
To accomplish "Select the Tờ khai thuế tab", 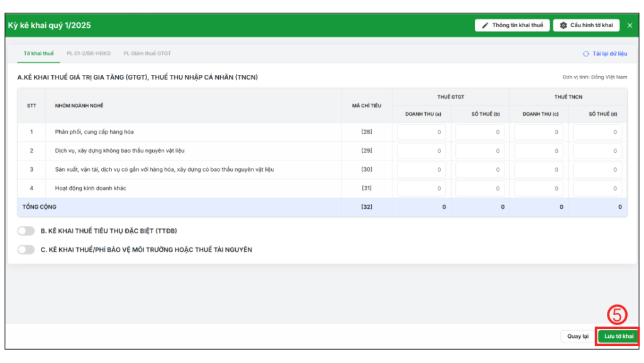I will click(39, 53).
